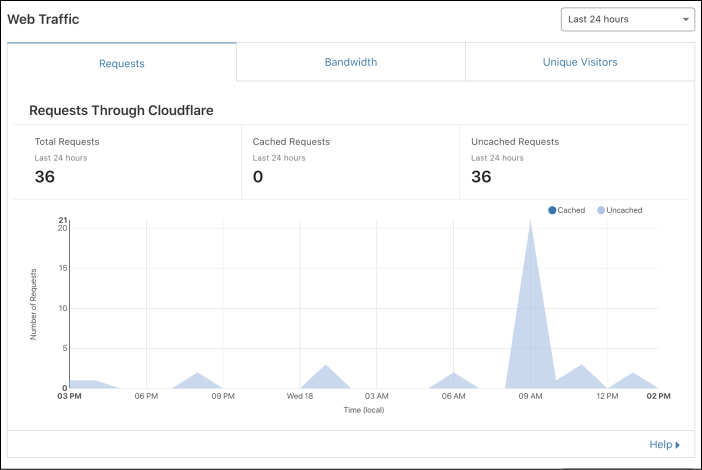Select the Total Requests value of 36
702x470 pixels.
(45, 177)
